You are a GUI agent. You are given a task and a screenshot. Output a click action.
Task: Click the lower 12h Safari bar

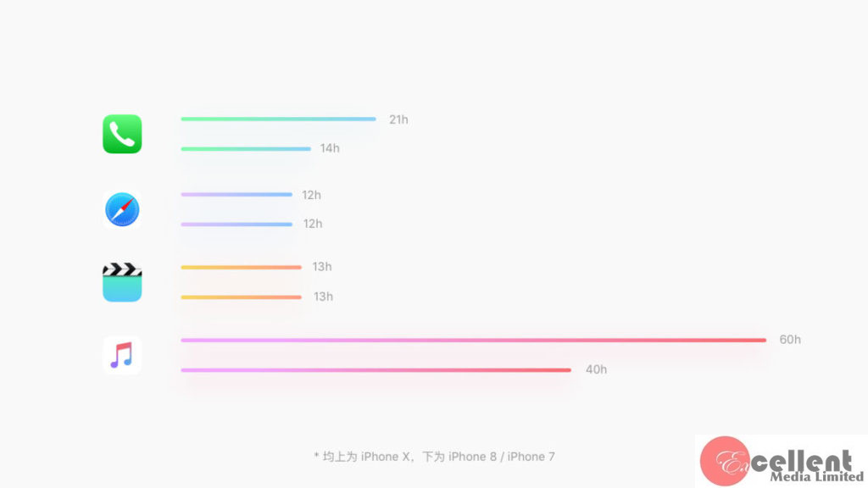(x=236, y=225)
